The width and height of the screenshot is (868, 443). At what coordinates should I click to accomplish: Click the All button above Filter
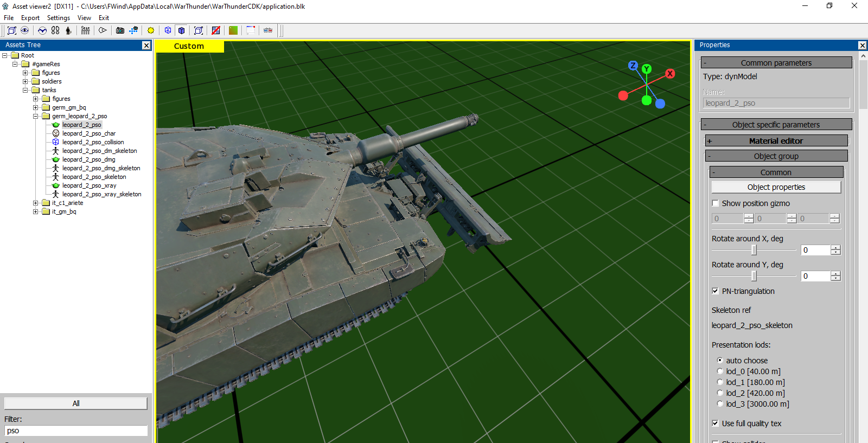[76, 403]
